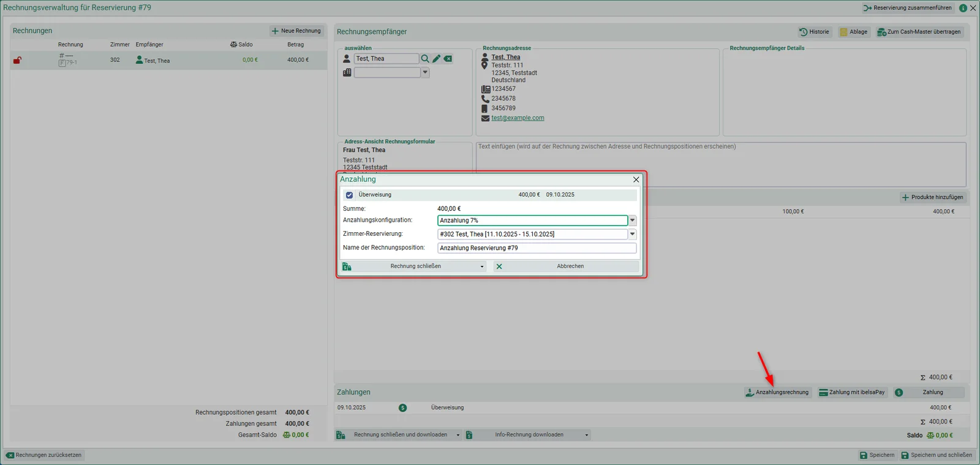Click the hand-with-coin Anzahlungsrechnung icon
The image size is (980, 465).
tap(750, 393)
